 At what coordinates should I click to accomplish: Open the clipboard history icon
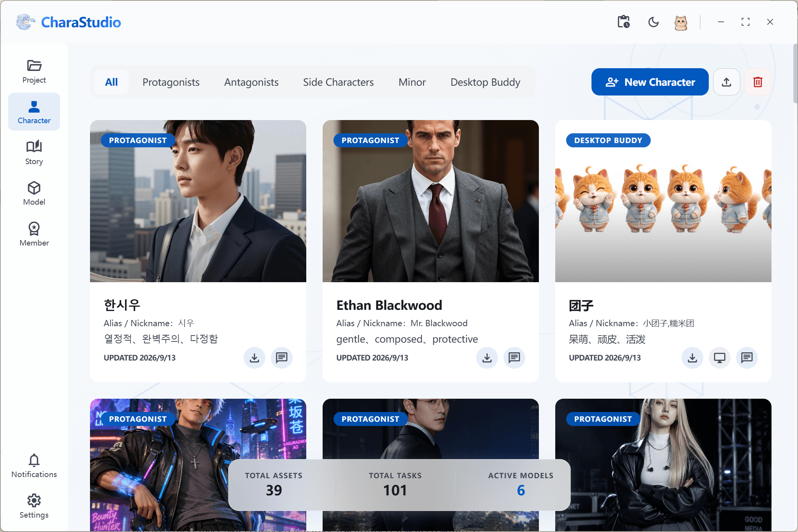623,22
